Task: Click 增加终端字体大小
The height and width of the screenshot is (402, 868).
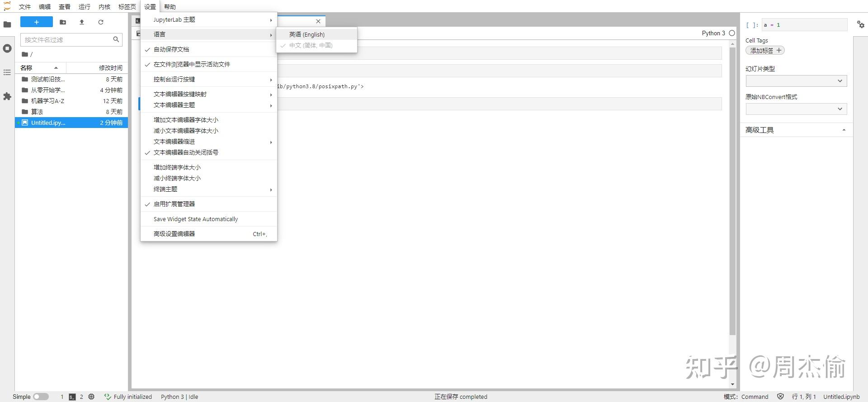Action: point(209,167)
